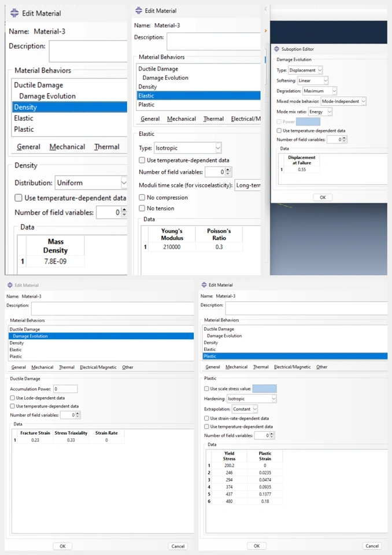Image resolution: width=392 pixels, height=555 pixels.
Task: Open the Distribution dropdown set to Uniform
Action: (x=91, y=183)
